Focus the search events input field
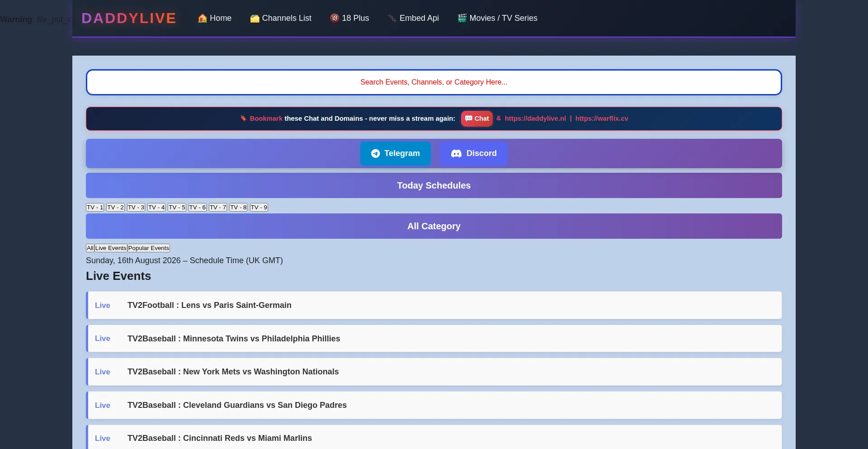 point(434,82)
